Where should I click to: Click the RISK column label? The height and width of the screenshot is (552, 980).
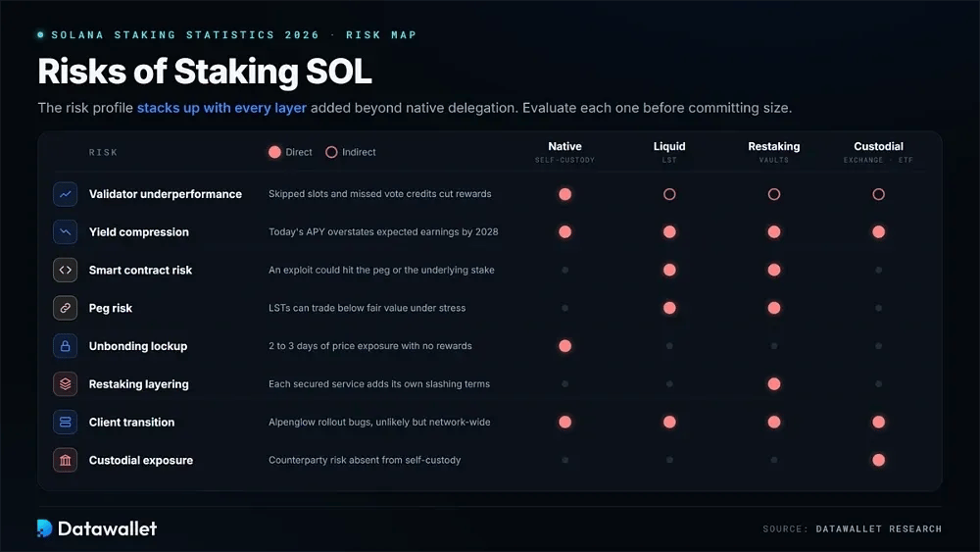click(103, 152)
